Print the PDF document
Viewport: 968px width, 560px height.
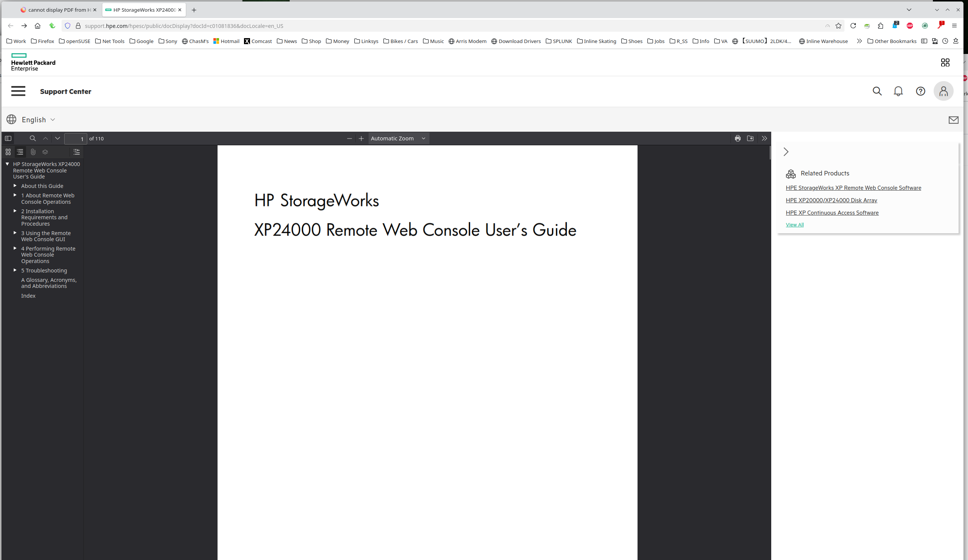738,138
